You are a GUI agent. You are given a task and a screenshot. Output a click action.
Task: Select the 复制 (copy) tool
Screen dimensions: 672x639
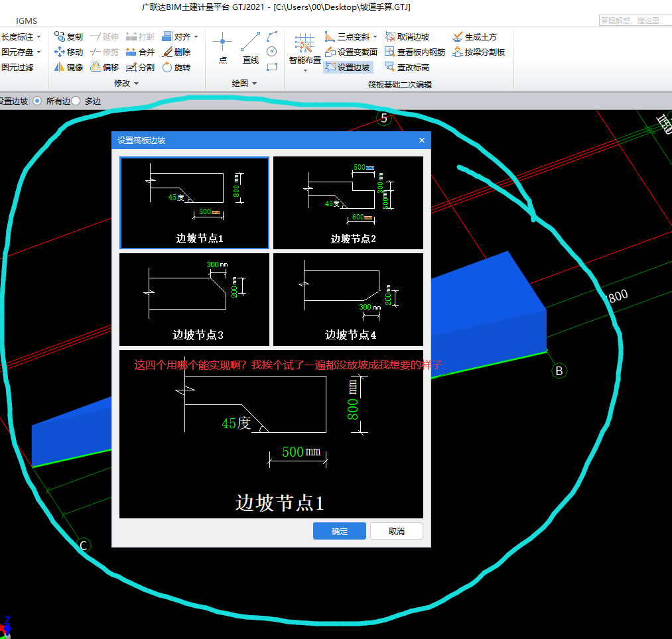68,37
